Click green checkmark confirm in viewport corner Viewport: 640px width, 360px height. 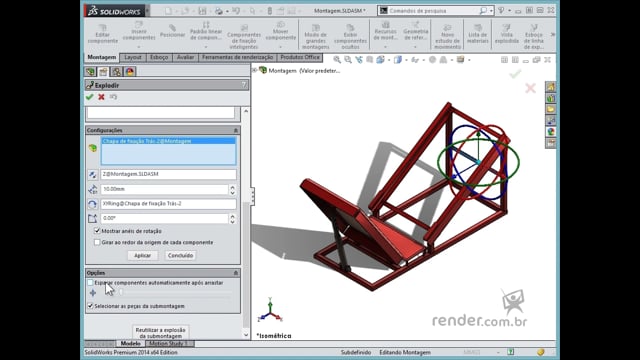tap(516, 74)
